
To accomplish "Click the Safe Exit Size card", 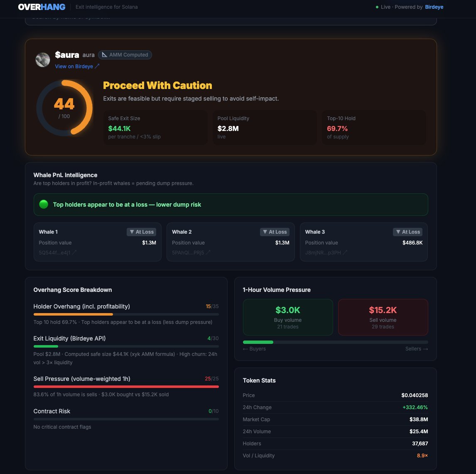I will point(155,127).
